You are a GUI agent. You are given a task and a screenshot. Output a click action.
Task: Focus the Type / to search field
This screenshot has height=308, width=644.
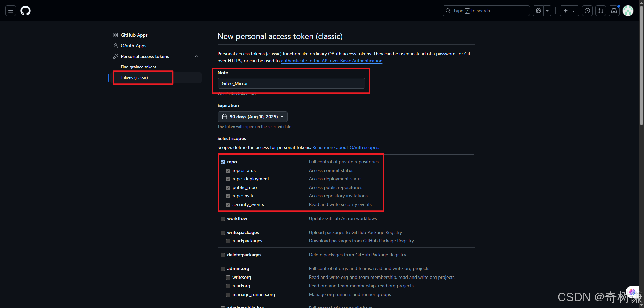tap(486, 11)
